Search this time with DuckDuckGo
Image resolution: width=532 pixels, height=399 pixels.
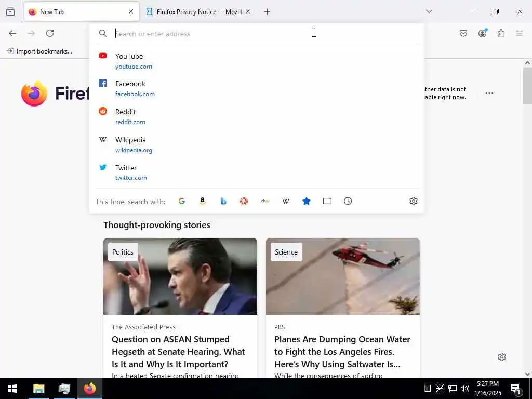pyautogui.click(x=244, y=201)
